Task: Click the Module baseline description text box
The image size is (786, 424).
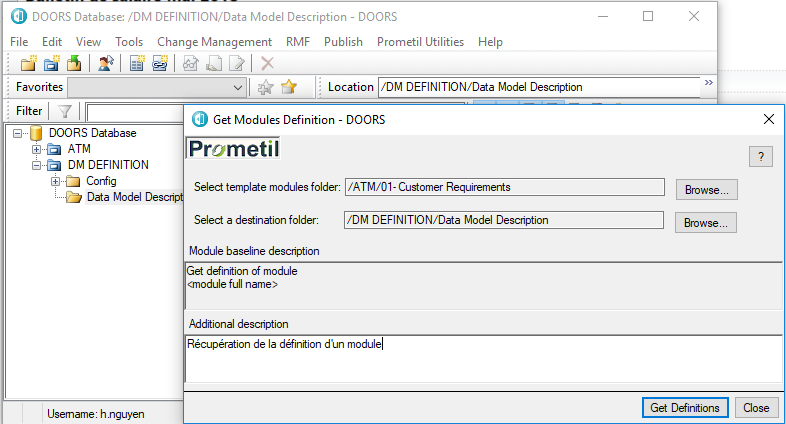Action: (x=484, y=286)
